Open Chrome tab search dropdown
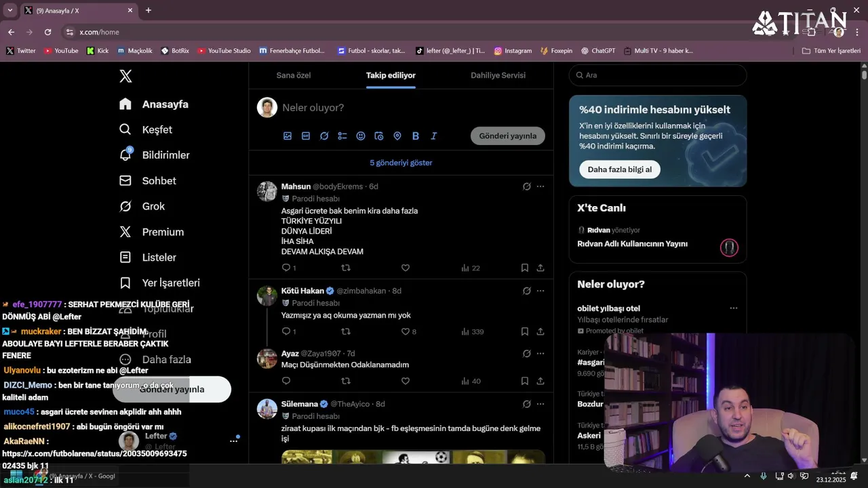868x488 pixels. pos(9,10)
